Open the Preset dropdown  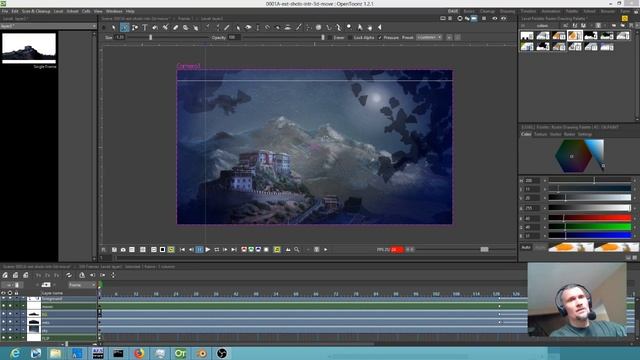pyautogui.click(x=429, y=37)
